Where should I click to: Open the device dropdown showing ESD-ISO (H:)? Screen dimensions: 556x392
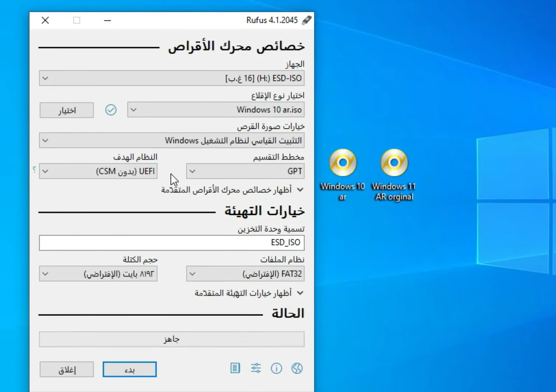[x=172, y=78]
